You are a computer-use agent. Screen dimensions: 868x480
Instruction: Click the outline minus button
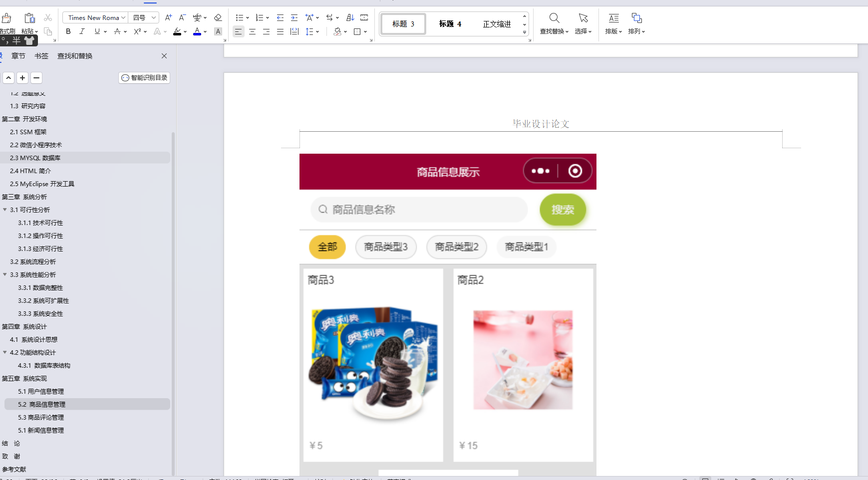[x=36, y=78]
